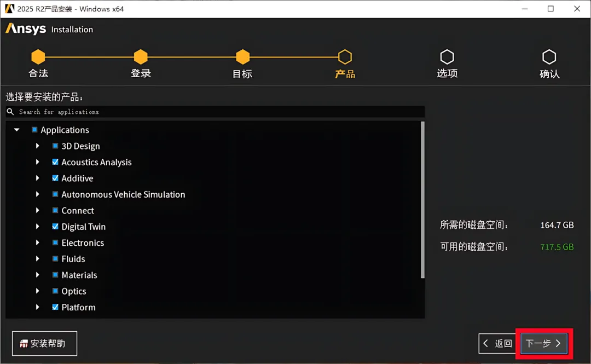The height and width of the screenshot is (364, 591).
Task: Collapse the Applications tree node
Action: tap(16, 130)
